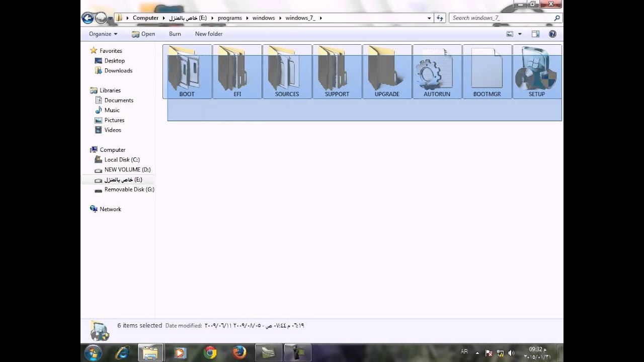This screenshot has height=362, width=644.
Task: Click windows in the address breadcrumb
Action: click(x=264, y=18)
